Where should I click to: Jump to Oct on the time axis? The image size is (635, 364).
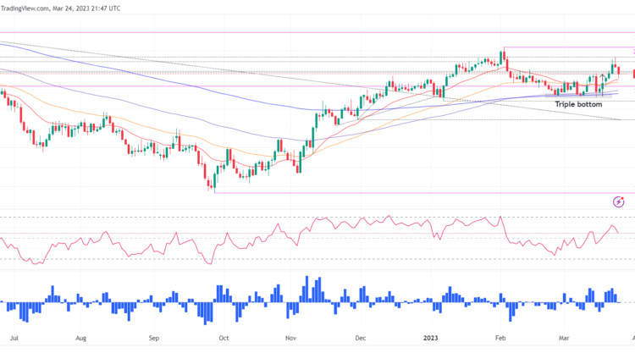tap(224, 337)
